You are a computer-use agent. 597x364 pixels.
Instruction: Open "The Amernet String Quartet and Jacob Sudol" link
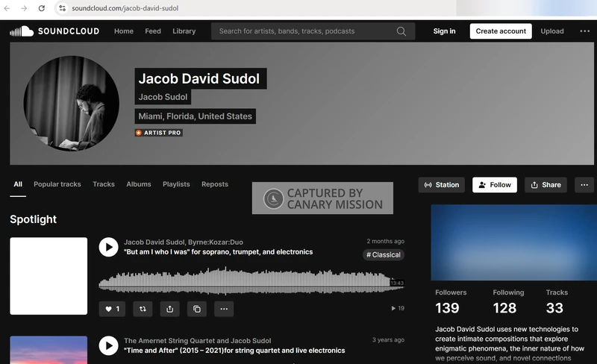tap(197, 341)
